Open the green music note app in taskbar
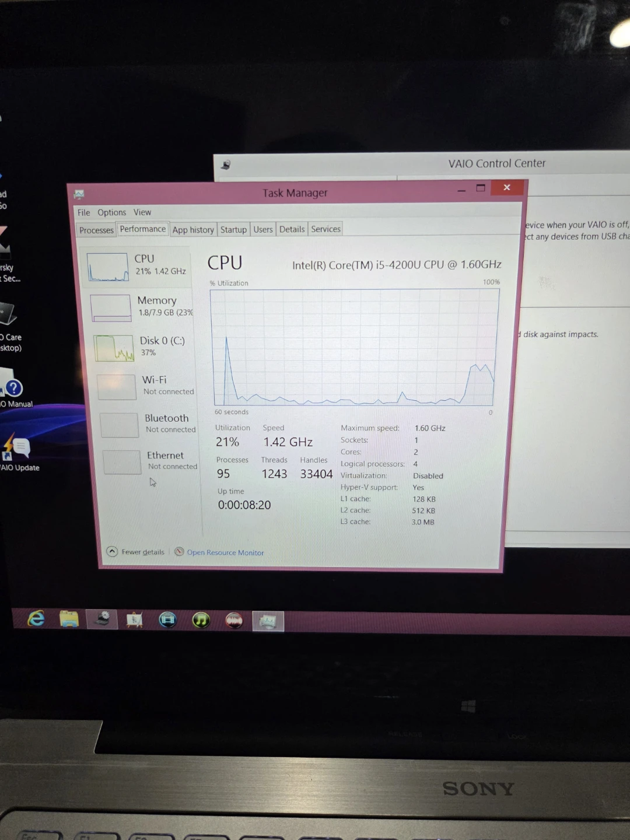This screenshot has width=630, height=840. (x=201, y=620)
